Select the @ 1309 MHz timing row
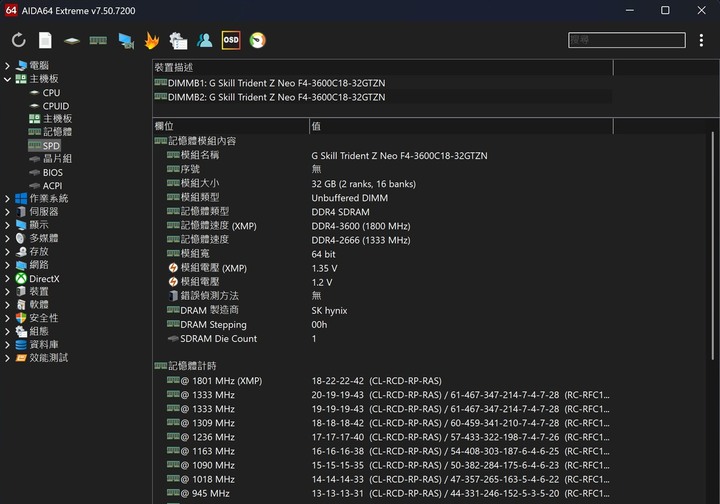The height and width of the screenshot is (504, 720). (382, 423)
